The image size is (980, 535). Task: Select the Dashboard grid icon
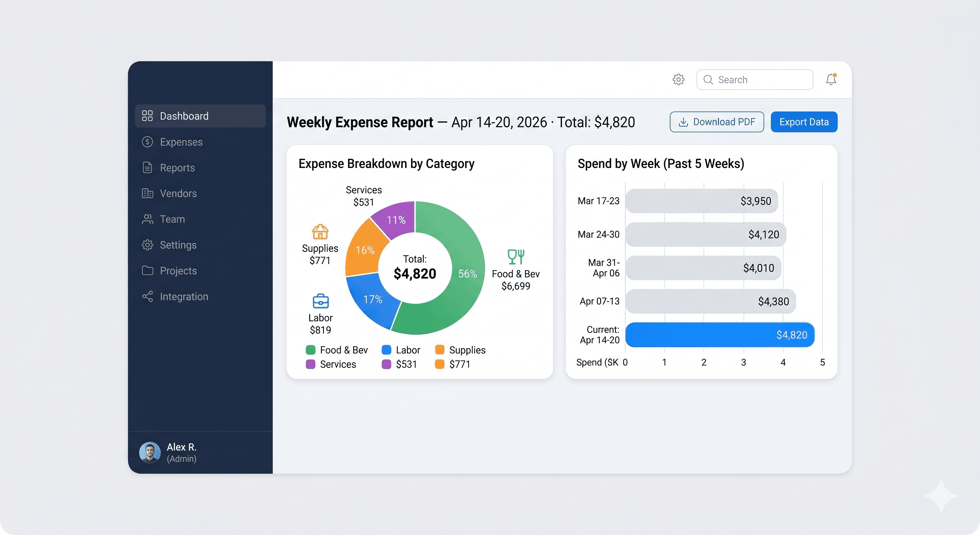[148, 116]
